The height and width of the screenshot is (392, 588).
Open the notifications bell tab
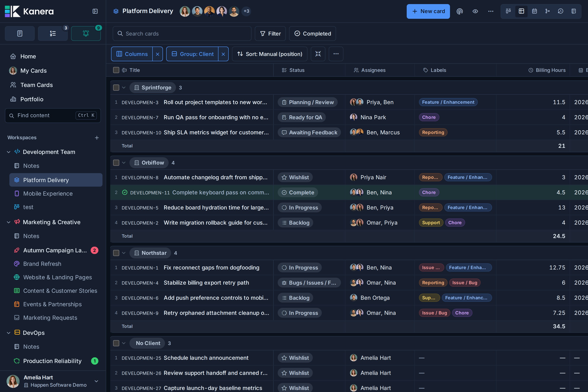point(86,33)
